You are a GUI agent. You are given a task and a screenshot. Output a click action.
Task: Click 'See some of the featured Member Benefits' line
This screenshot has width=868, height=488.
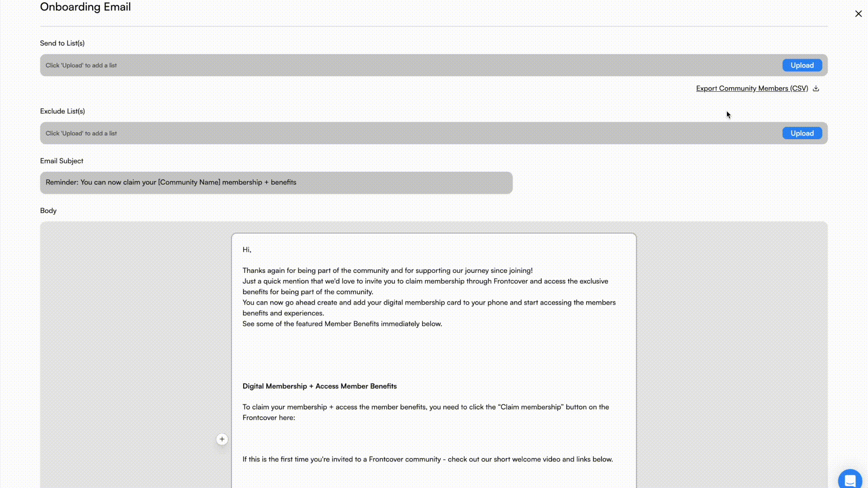coord(342,324)
